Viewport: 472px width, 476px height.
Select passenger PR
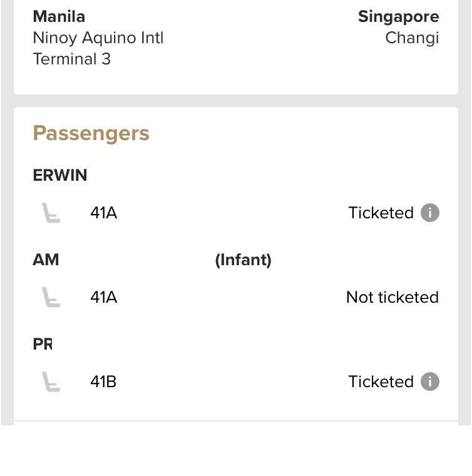click(43, 344)
